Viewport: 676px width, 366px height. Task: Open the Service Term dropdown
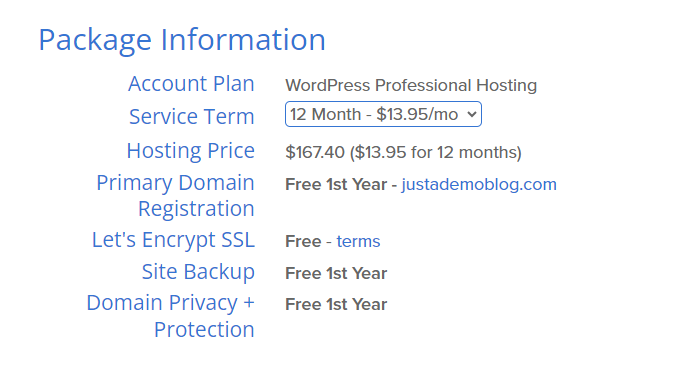(383, 114)
